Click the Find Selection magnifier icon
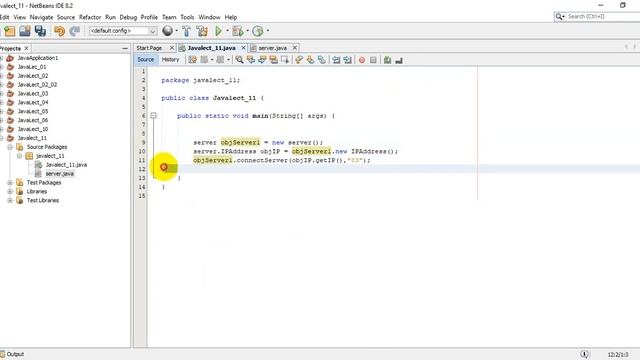 click(239, 60)
